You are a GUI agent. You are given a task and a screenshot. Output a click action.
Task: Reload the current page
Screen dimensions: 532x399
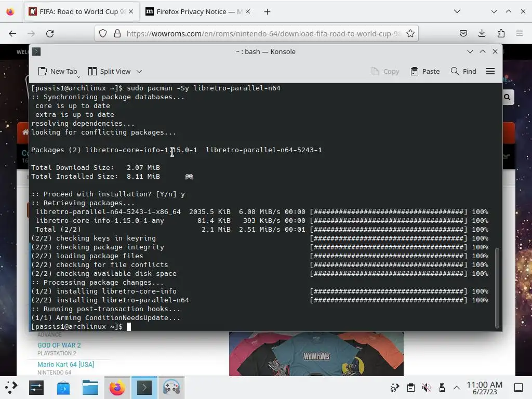pos(50,34)
